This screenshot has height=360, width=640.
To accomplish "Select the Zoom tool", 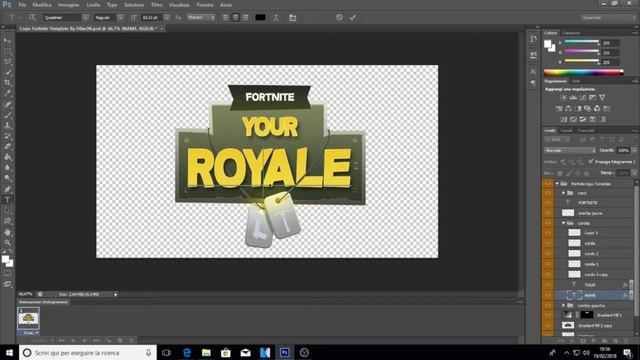I will [7, 243].
